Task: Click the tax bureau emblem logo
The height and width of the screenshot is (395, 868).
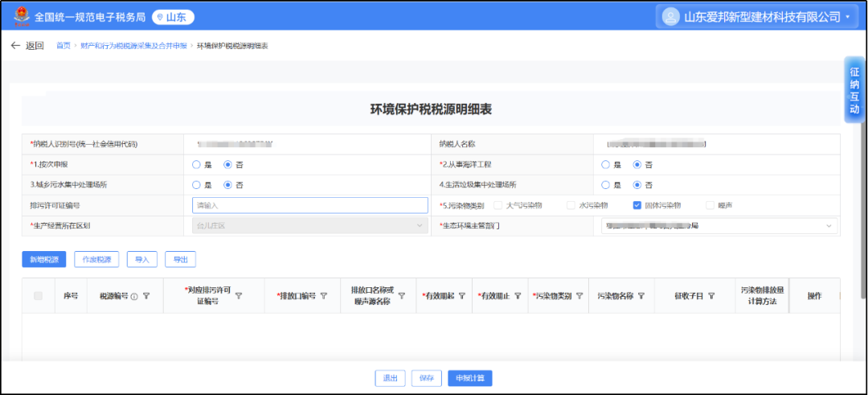Action: (23, 17)
